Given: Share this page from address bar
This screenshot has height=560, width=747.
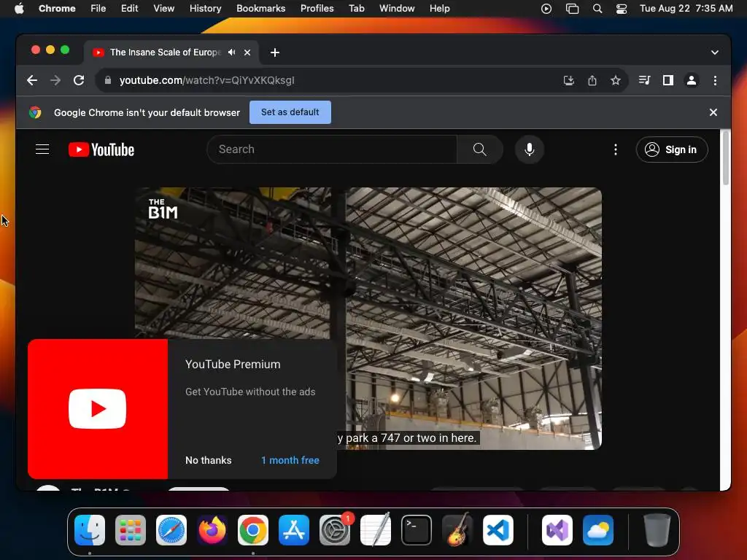Looking at the screenshot, I should click(592, 80).
